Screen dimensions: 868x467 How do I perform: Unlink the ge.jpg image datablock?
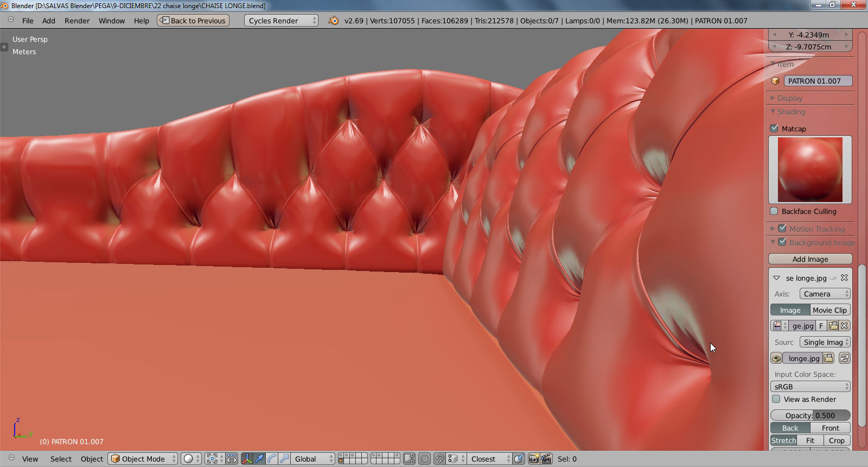point(845,326)
